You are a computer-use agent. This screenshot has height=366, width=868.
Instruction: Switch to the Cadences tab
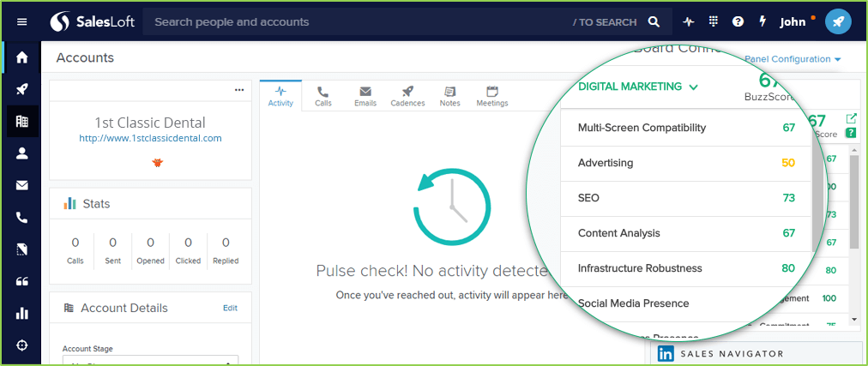coord(408,96)
